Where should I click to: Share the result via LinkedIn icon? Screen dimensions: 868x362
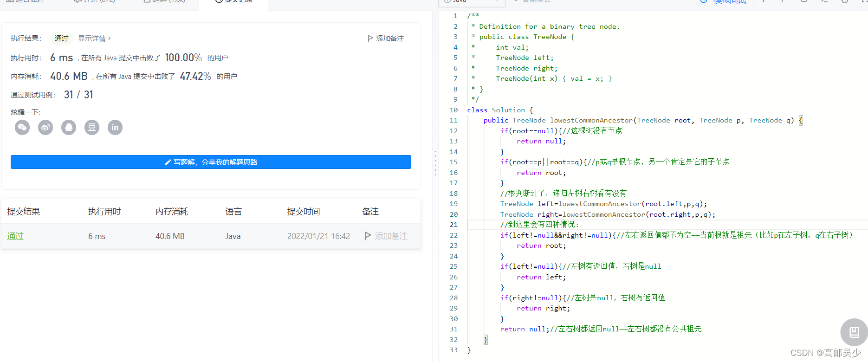pyautogui.click(x=115, y=127)
